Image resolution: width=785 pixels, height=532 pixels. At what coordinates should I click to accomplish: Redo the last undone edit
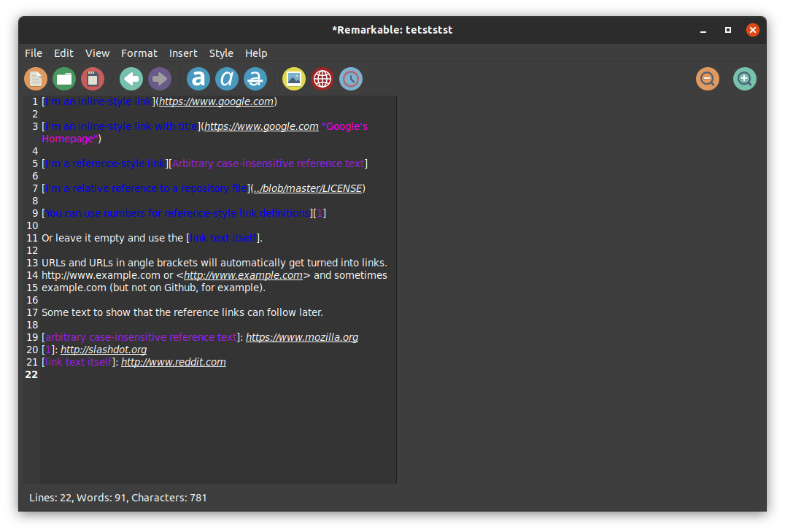pyautogui.click(x=160, y=79)
